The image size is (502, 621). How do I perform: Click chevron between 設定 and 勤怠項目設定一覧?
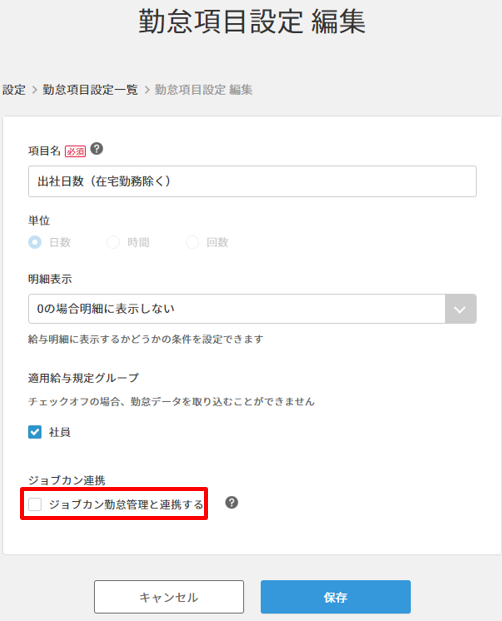[x=34, y=90]
